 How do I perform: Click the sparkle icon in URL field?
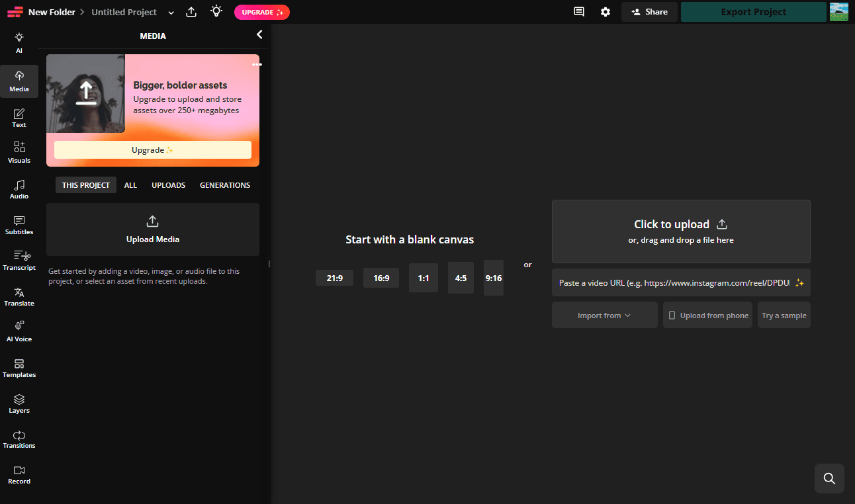[799, 282]
